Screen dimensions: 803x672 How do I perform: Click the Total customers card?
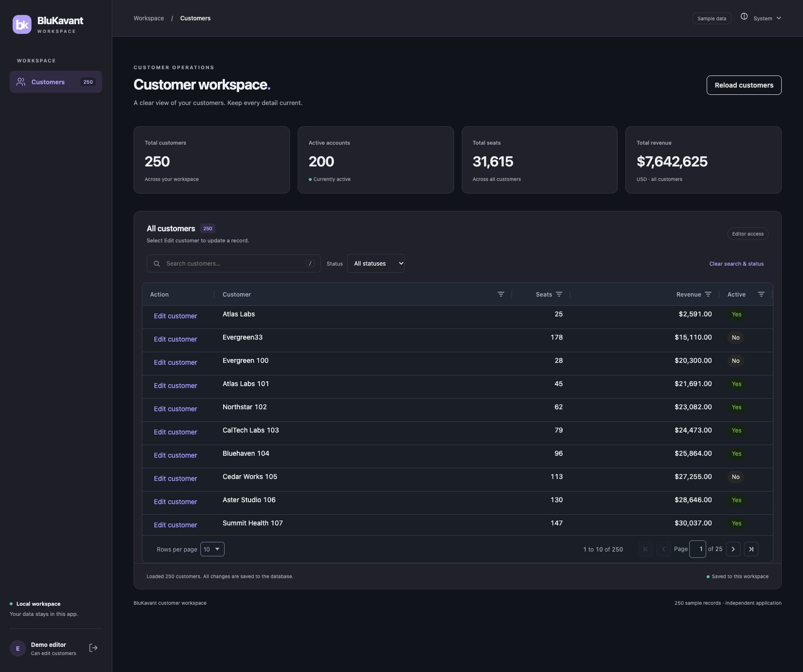212,160
